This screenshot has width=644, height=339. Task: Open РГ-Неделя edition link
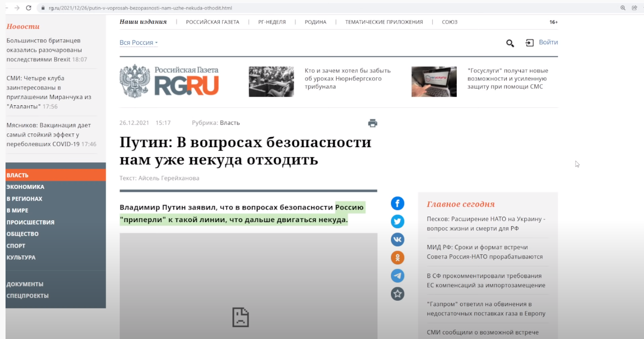pos(272,22)
